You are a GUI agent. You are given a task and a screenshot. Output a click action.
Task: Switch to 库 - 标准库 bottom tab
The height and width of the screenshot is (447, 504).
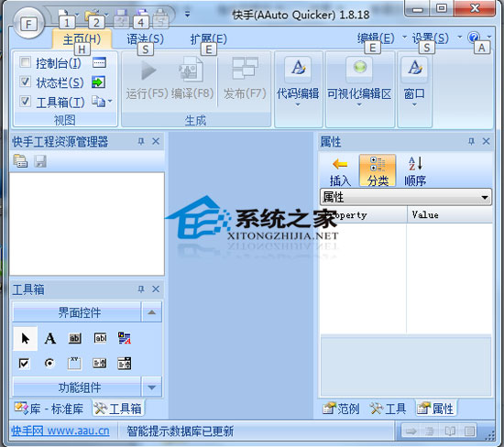click(x=49, y=409)
